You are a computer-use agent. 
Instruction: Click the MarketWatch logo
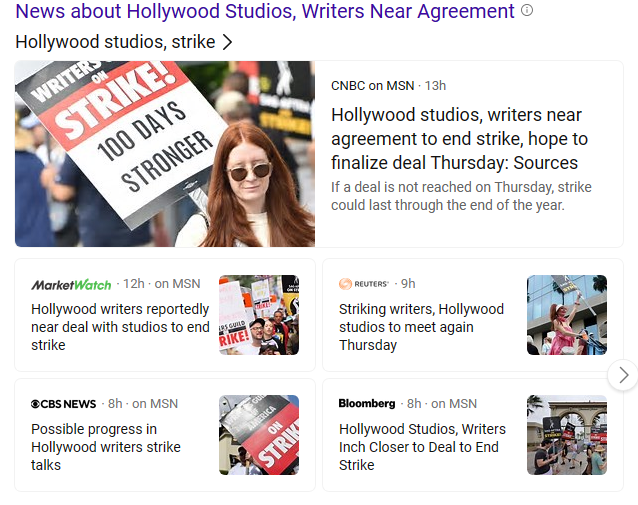71,284
